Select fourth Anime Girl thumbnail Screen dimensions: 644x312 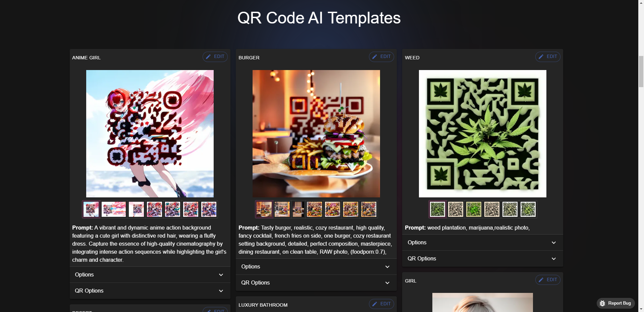point(154,209)
